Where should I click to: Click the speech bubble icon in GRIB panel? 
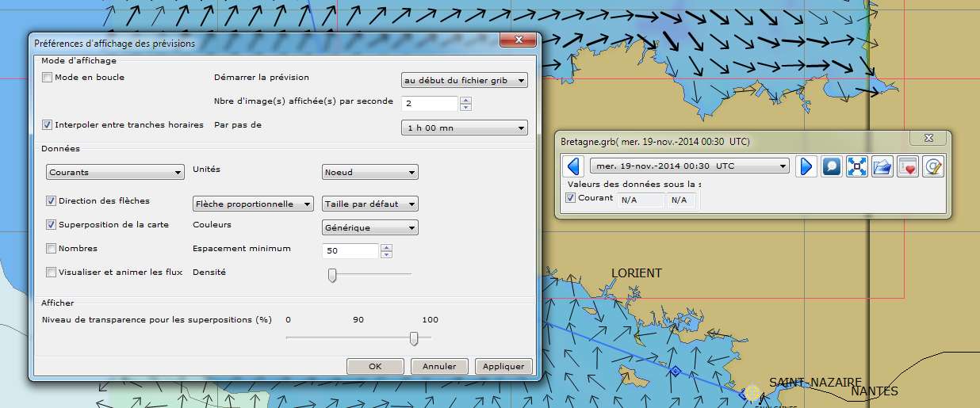click(832, 166)
